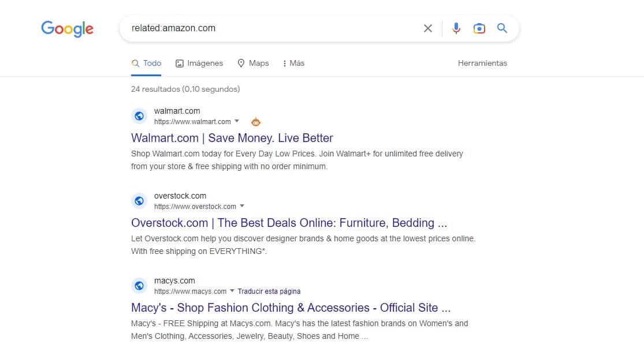Screen dimensions: 644x355
Task: Activate voice search with the microphone icon
Action: click(x=456, y=28)
